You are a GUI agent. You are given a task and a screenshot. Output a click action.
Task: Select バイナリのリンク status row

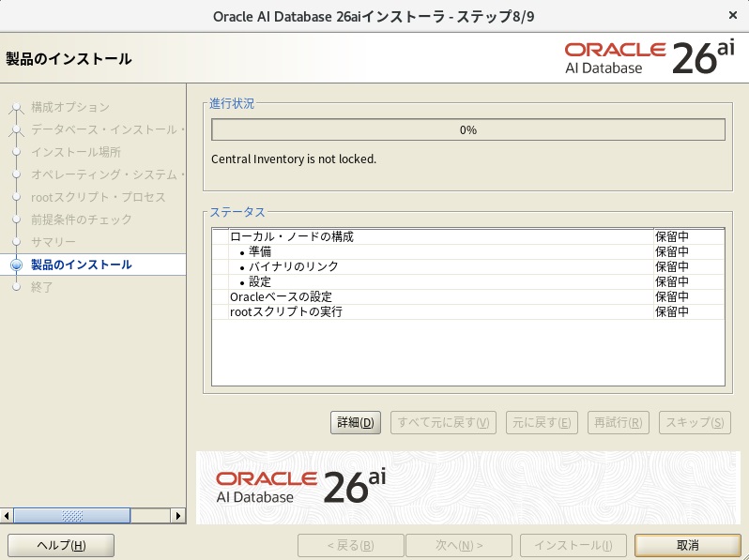468,266
